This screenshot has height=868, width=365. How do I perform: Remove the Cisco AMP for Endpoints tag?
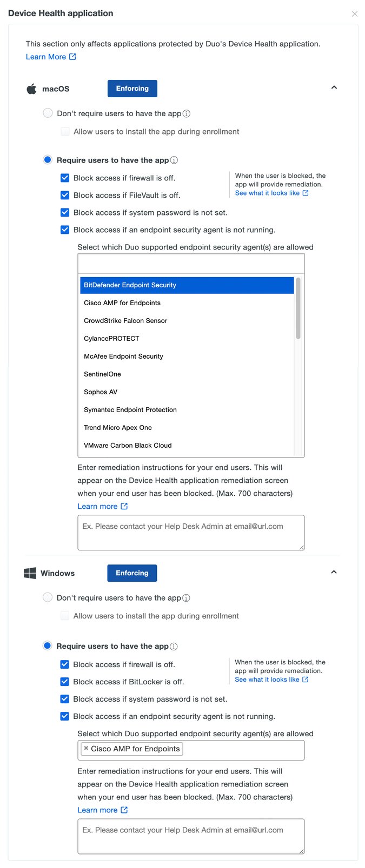(x=86, y=749)
